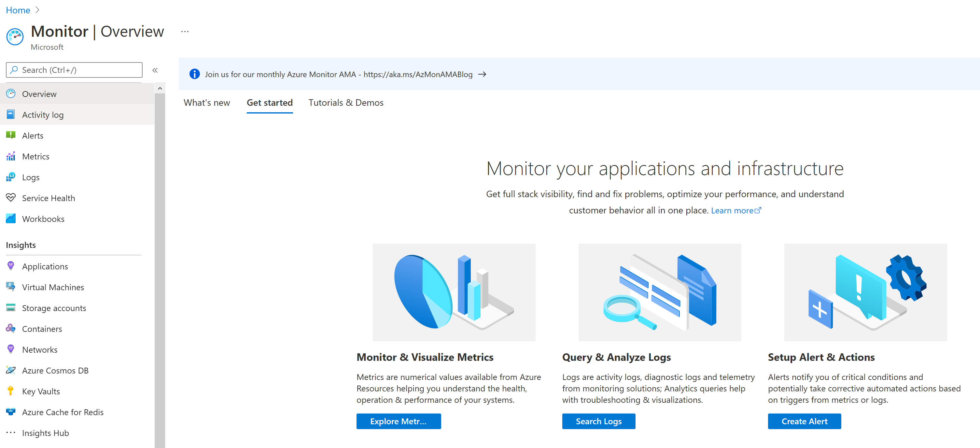
Task: Switch to the What's new tab
Action: pos(206,103)
